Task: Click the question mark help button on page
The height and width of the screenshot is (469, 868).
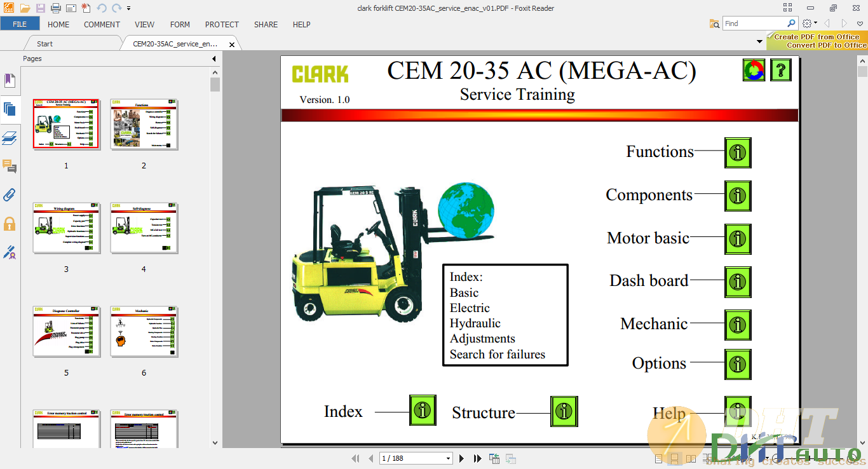Action: point(781,70)
